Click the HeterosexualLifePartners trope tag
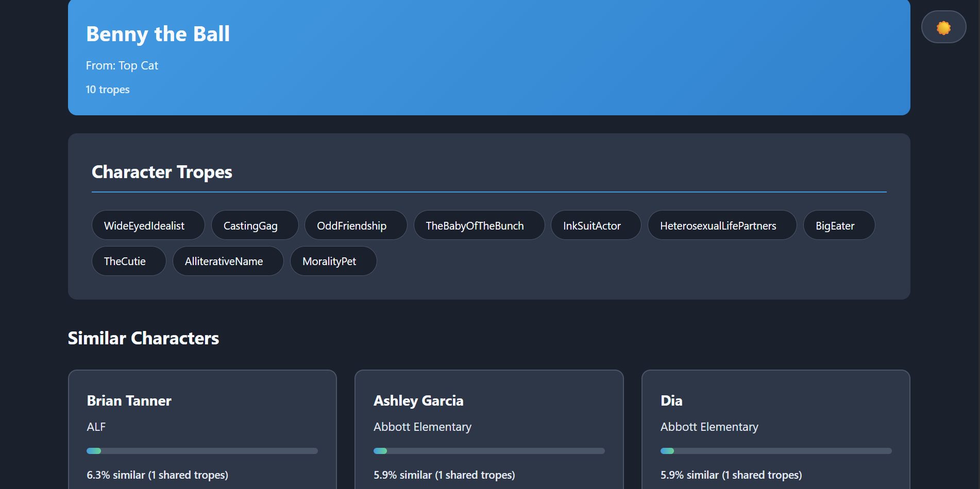This screenshot has width=980, height=489. tap(722, 225)
